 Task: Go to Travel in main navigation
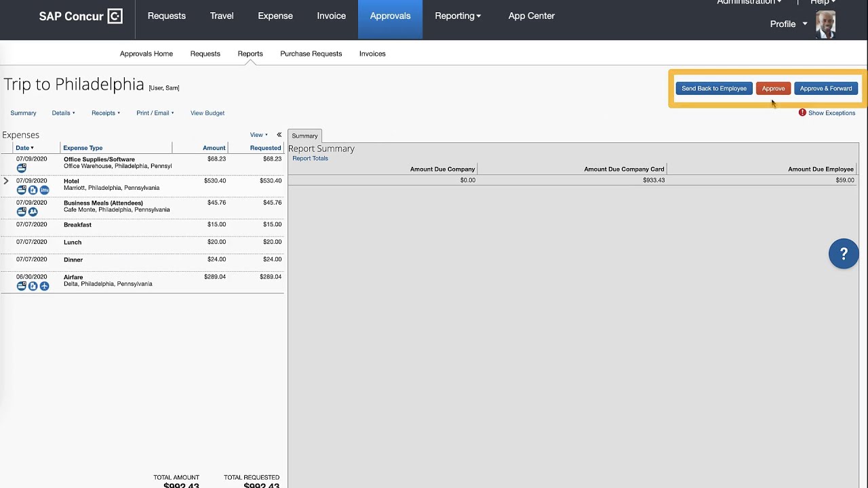pos(222,16)
